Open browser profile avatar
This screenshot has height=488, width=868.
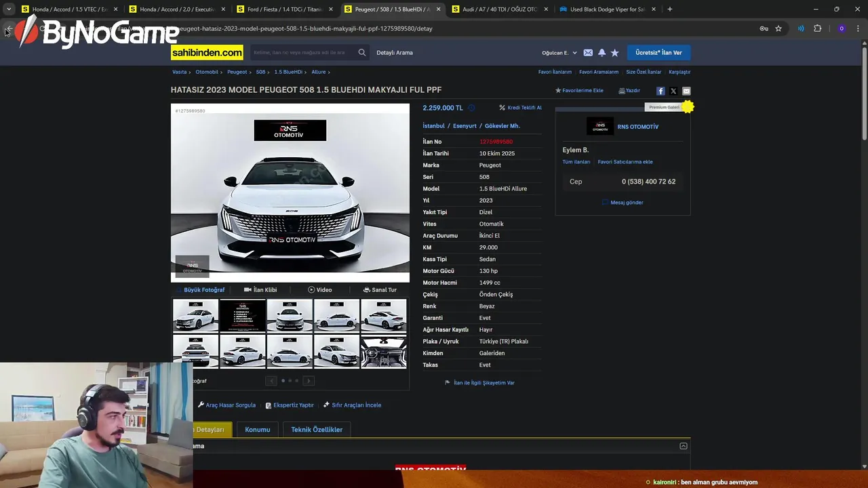[842, 28]
